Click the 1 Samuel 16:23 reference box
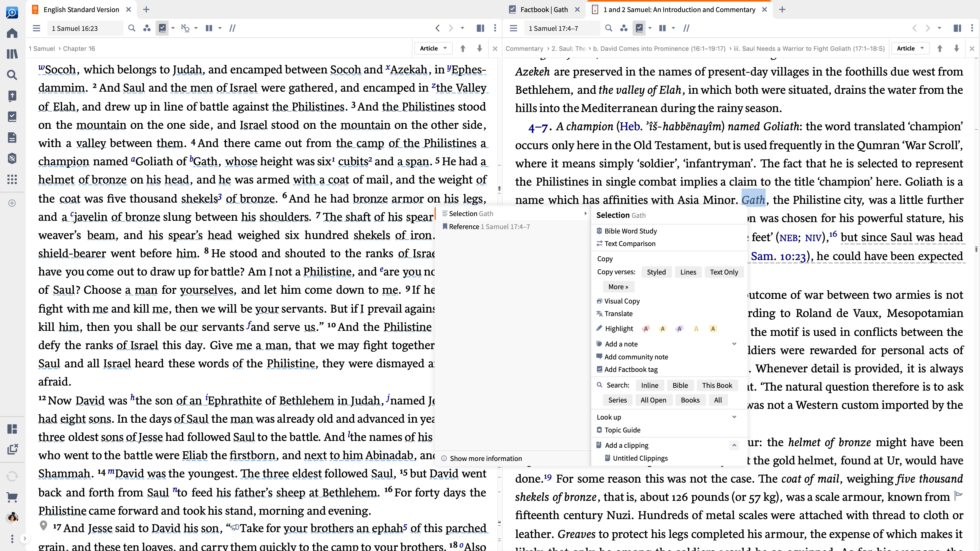 pyautogui.click(x=85, y=28)
